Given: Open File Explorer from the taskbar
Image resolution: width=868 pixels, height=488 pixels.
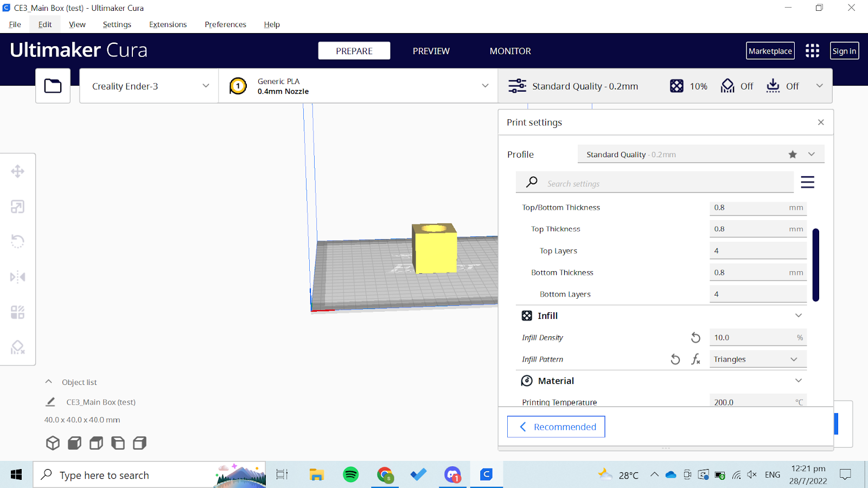Looking at the screenshot, I should (x=316, y=474).
